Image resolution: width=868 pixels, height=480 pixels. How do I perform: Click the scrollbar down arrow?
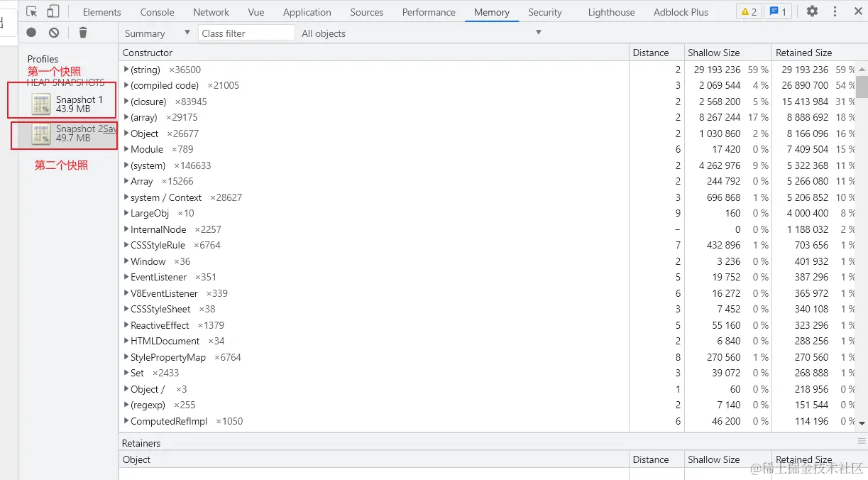click(x=862, y=423)
